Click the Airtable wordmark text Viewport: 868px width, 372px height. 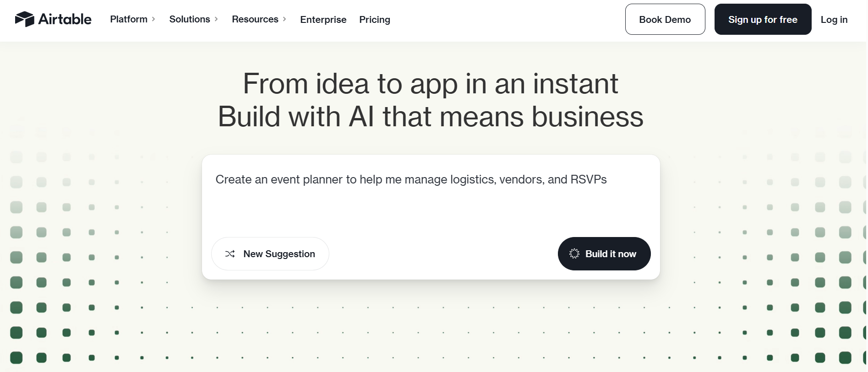(65, 19)
